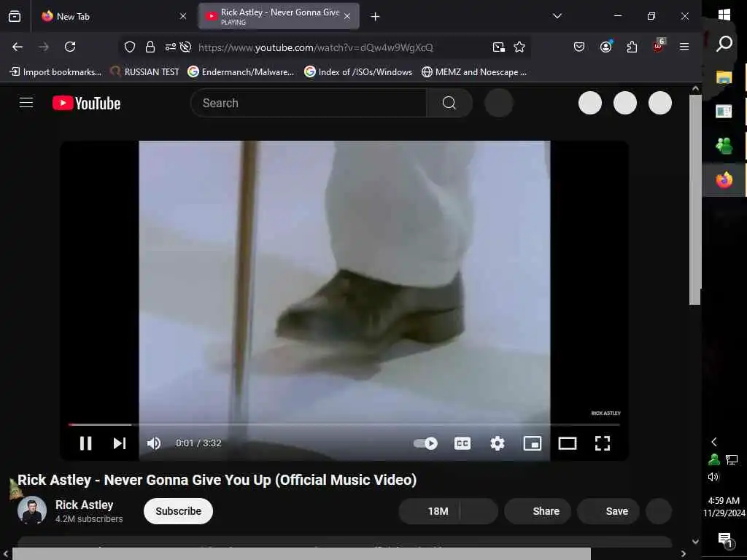
Task: Seek along the video progress bar
Action: 344,424
